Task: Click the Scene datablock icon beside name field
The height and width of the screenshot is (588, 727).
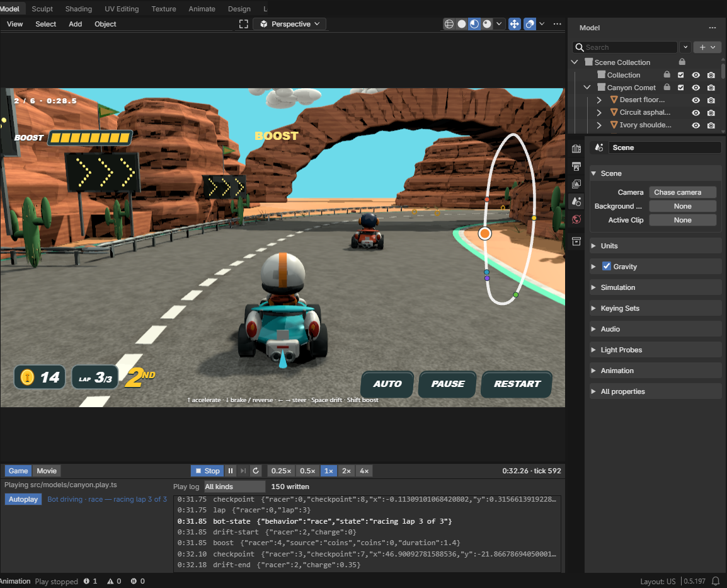Action: 599,147
